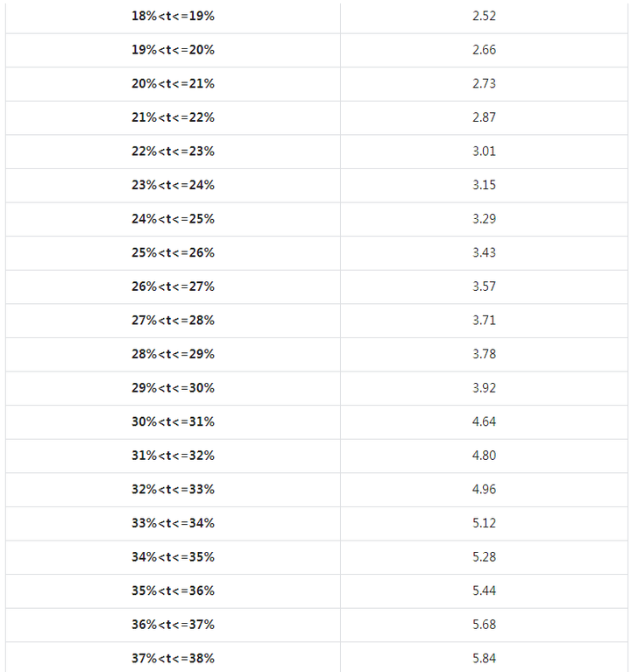Click the 35%<t<=36% row label

coord(173,591)
